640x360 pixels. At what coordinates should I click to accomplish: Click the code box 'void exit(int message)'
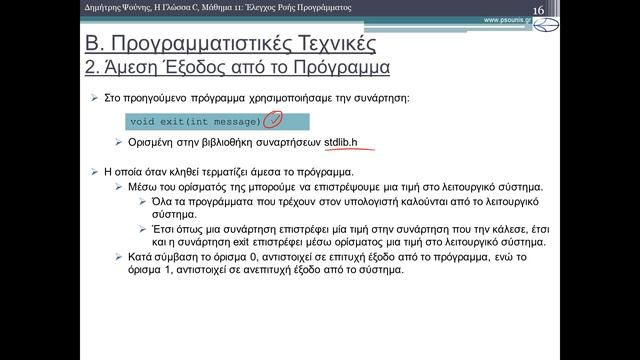217,122
